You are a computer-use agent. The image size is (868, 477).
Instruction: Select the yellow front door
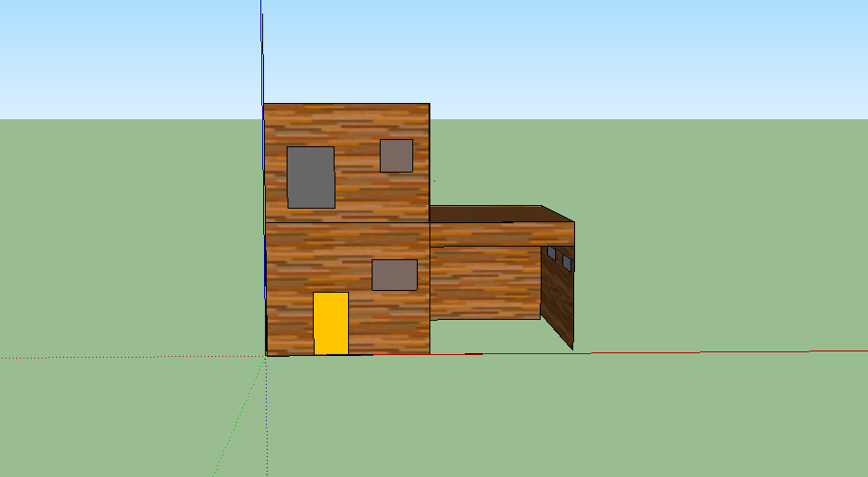[330, 323]
